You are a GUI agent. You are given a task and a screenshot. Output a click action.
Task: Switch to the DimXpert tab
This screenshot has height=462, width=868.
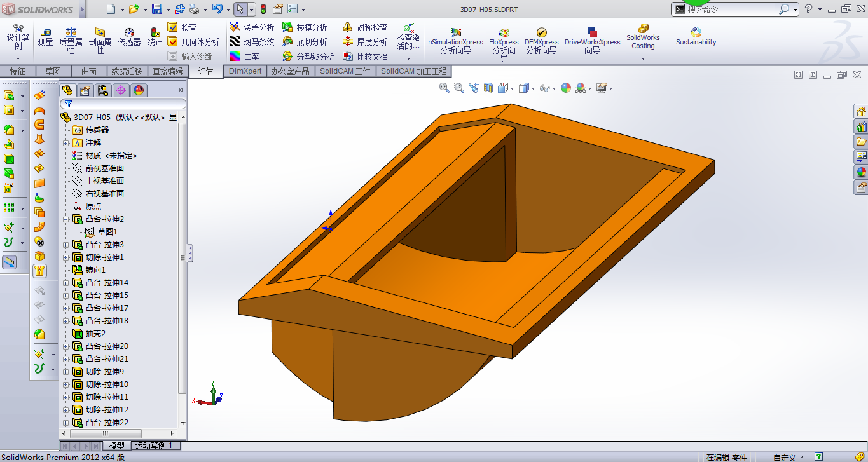pyautogui.click(x=245, y=71)
